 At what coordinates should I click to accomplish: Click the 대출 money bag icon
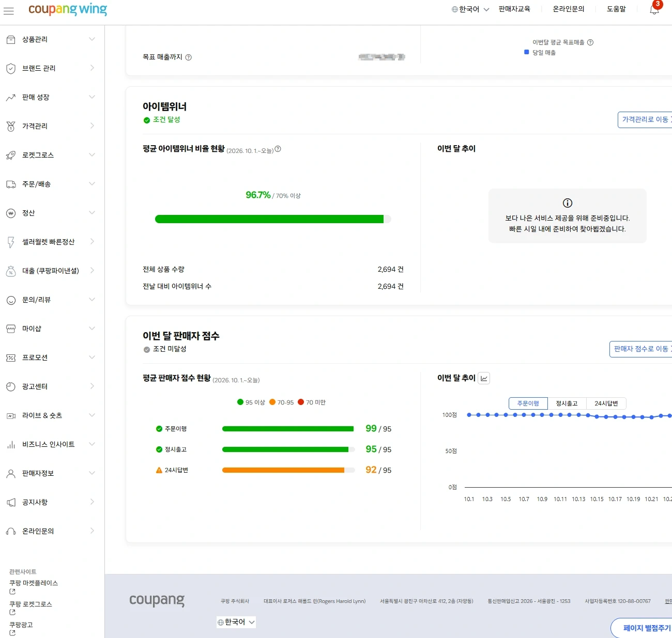[x=11, y=271]
